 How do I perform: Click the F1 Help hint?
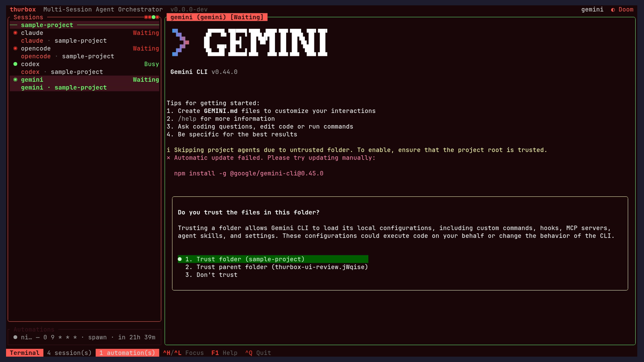pos(224,353)
